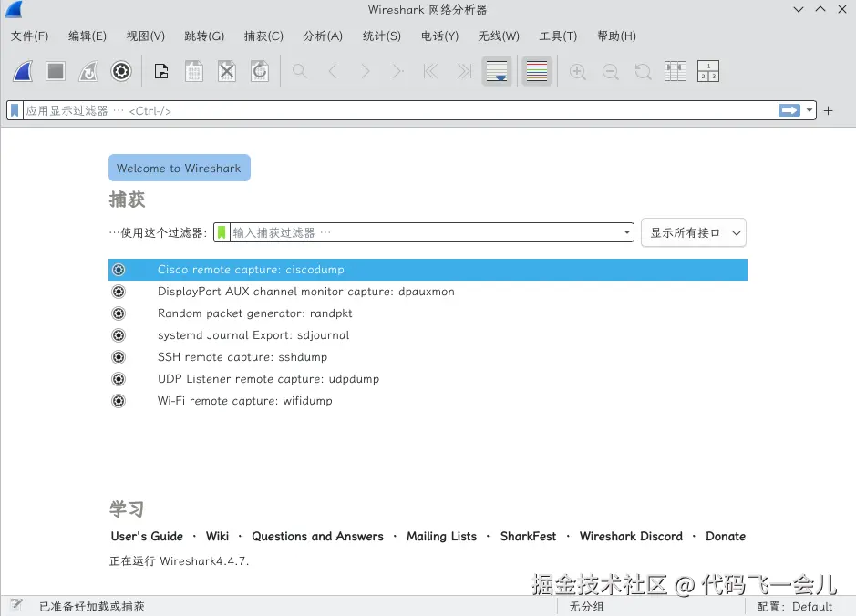Open the 无线(W) menu
This screenshot has width=856, height=616.
tap(499, 36)
